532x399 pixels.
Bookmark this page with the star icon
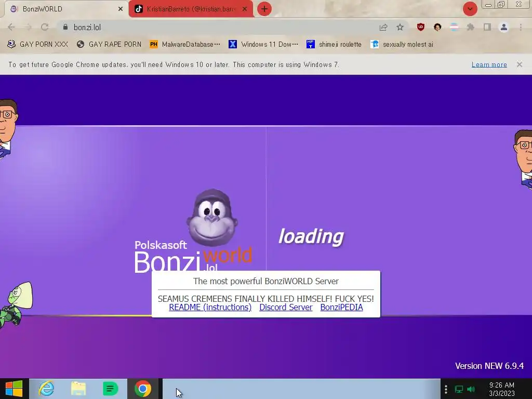[400, 27]
